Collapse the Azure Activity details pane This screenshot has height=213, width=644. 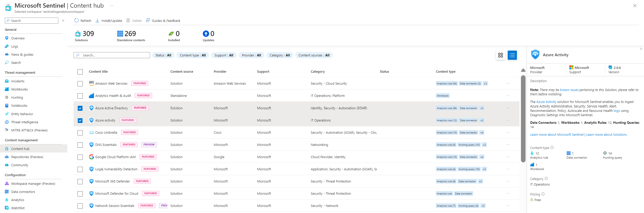coord(641,49)
